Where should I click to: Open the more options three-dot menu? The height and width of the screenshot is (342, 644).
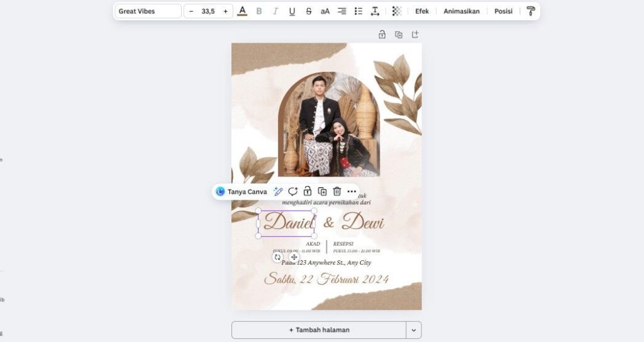point(352,191)
